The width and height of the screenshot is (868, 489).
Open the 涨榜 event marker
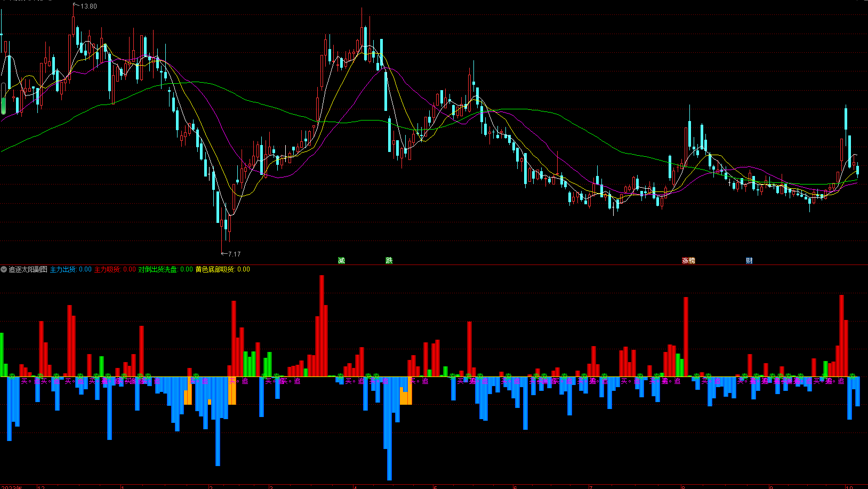coord(689,261)
